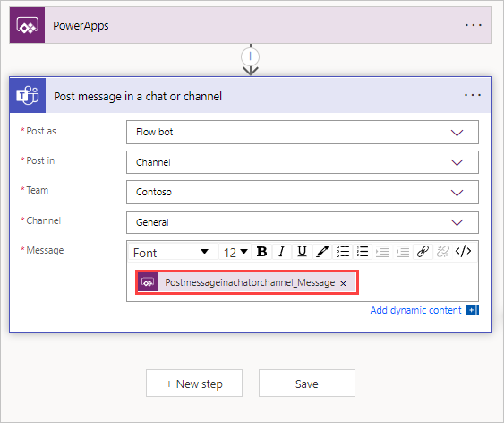Remove the Postmessageinachatorchannel_Message token
The width and height of the screenshot is (504, 423).
pos(343,283)
